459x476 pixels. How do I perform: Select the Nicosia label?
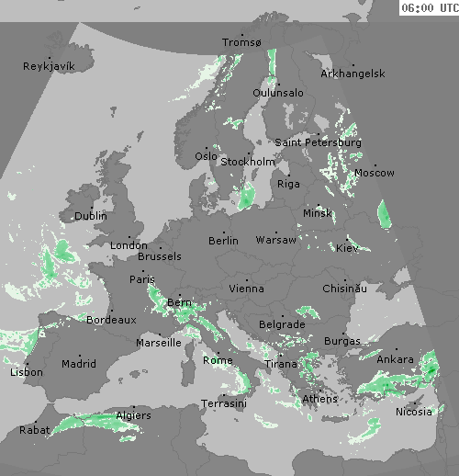tap(414, 412)
